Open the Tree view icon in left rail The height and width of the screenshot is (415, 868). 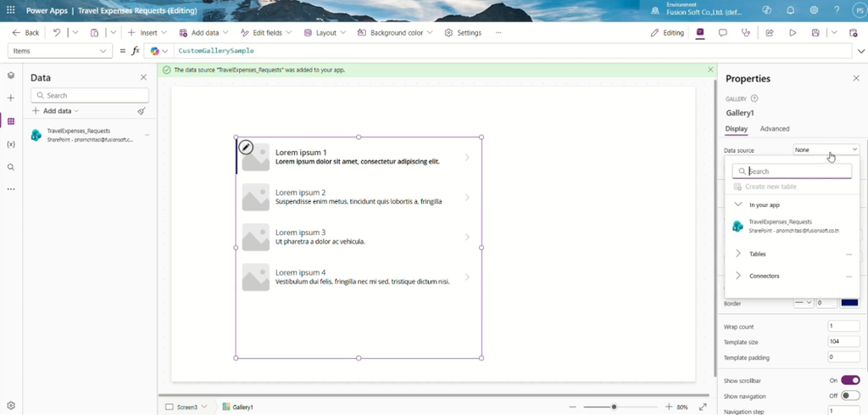coord(10,76)
